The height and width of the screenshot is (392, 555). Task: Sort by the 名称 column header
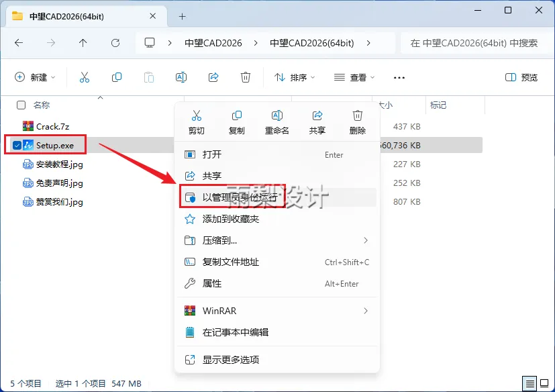42,105
